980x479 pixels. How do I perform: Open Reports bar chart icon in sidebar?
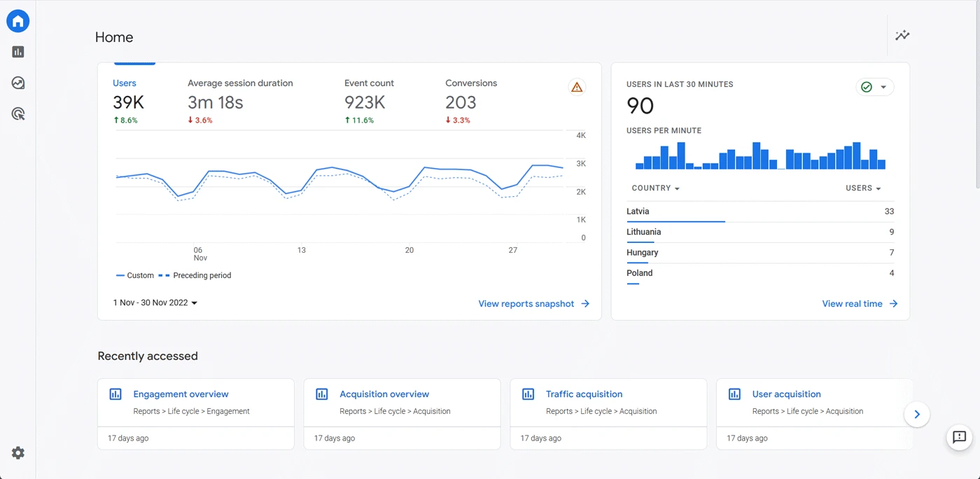tap(18, 52)
